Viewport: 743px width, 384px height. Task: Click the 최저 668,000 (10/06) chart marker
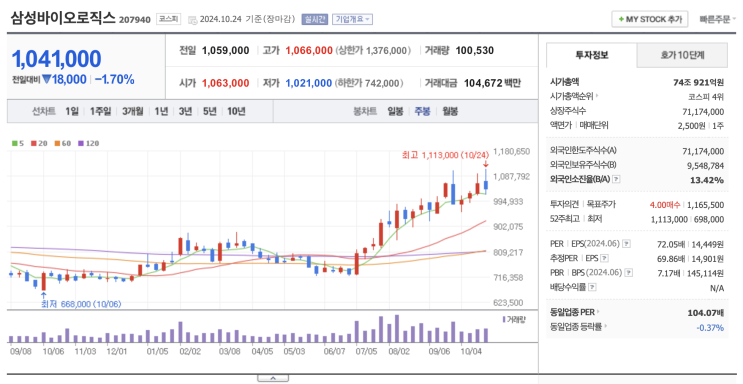tap(81, 304)
